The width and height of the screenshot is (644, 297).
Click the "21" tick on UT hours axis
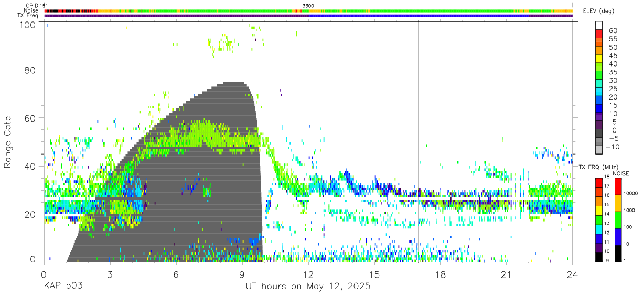[x=506, y=274]
